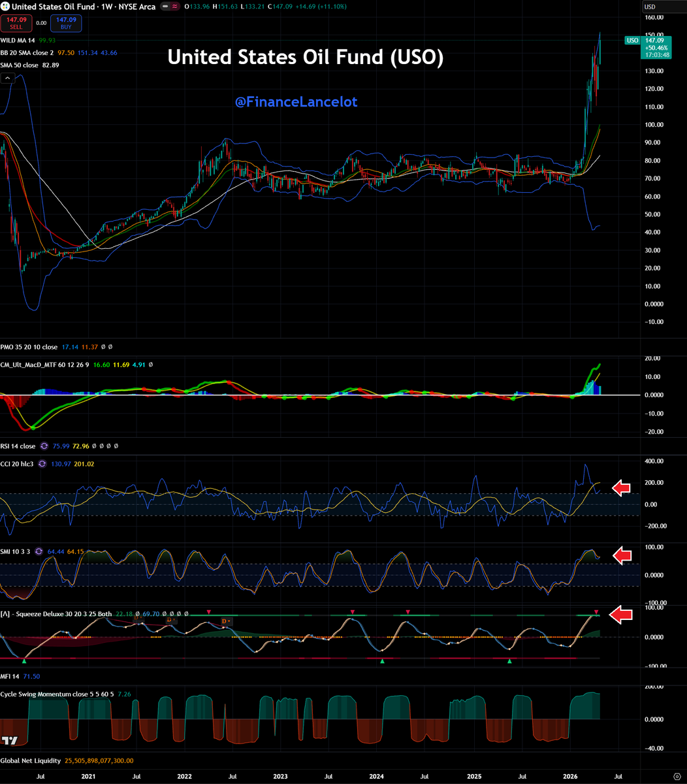The height and width of the screenshot is (784, 687).
Task: Click the USO price label on scale
Action: (x=632, y=41)
